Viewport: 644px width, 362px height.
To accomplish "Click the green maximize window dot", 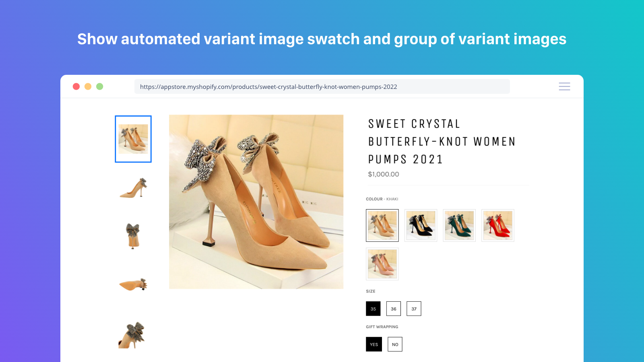I will click(100, 86).
